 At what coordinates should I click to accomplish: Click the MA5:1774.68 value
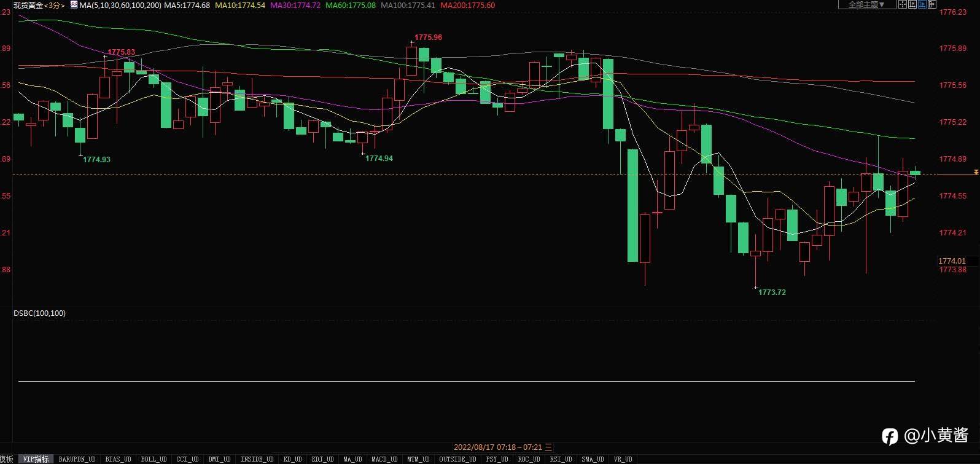(x=187, y=5)
